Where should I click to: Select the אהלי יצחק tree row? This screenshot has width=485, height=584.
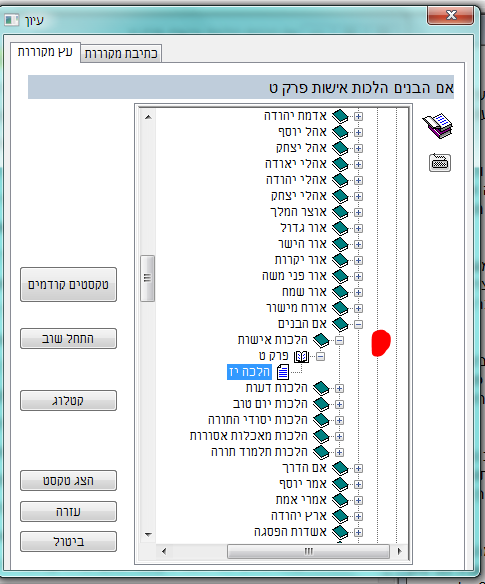tap(299, 196)
